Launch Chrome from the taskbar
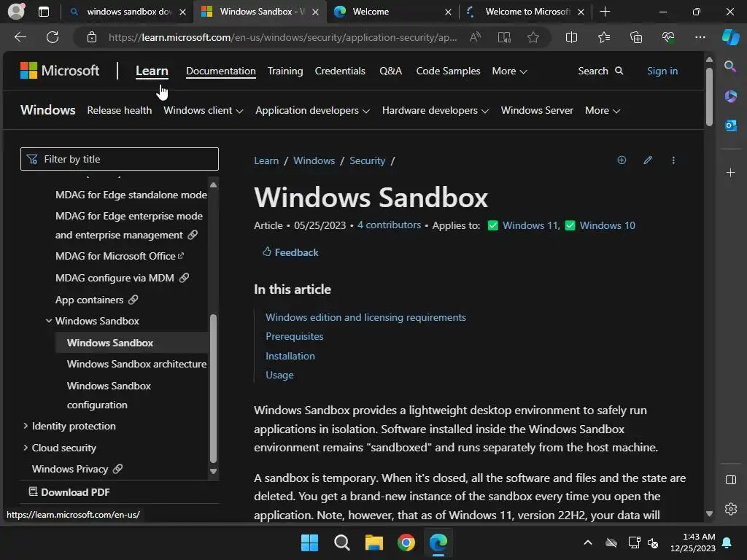Image resolution: width=747 pixels, height=560 pixels. pos(406,542)
